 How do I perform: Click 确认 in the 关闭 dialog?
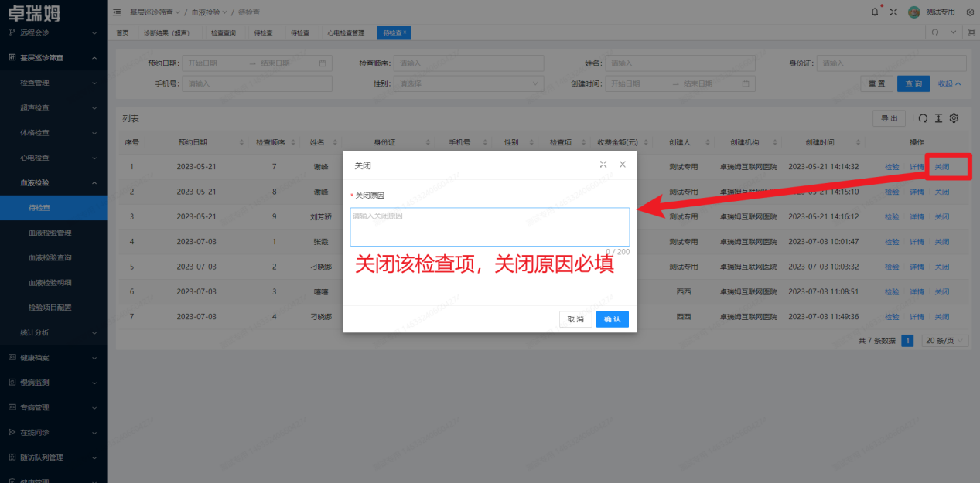point(613,319)
